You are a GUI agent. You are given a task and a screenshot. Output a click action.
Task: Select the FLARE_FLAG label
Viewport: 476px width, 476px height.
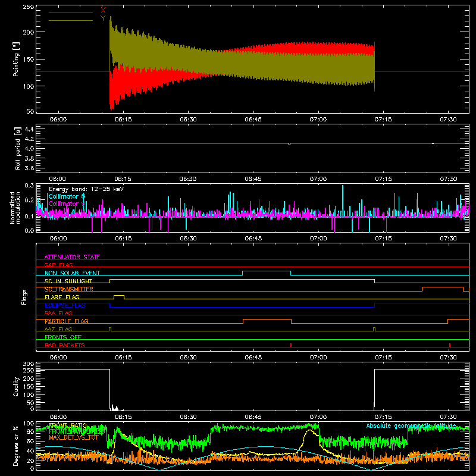[62, 297]
